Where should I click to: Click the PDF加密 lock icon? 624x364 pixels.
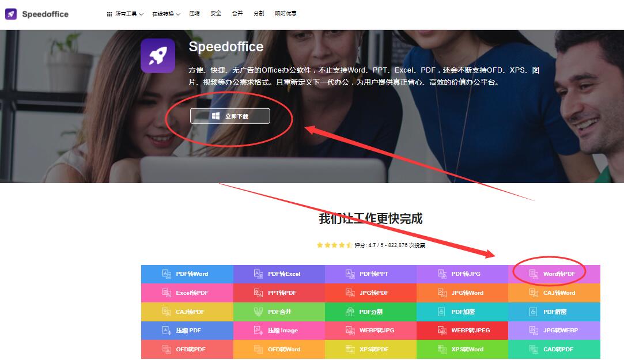coord(441,312)
